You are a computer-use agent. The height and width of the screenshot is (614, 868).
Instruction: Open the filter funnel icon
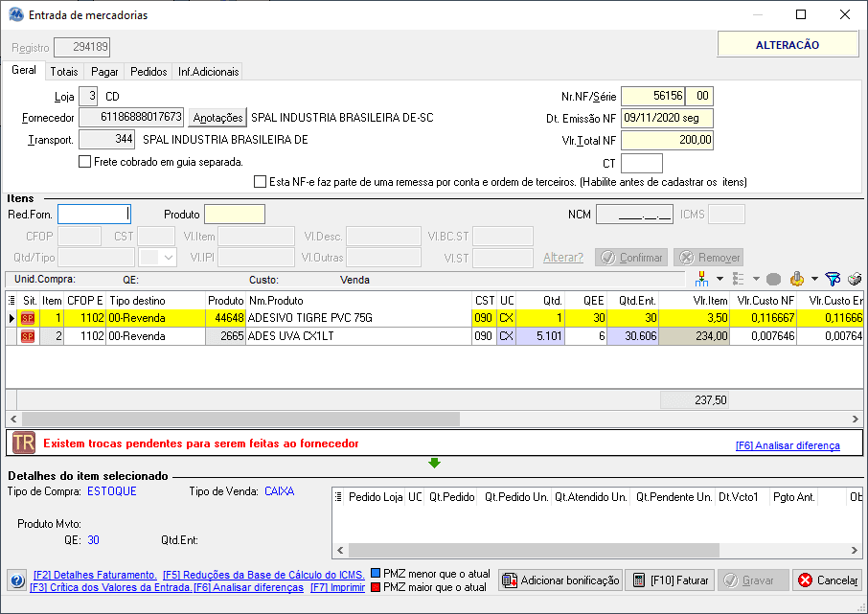(832, 279)
